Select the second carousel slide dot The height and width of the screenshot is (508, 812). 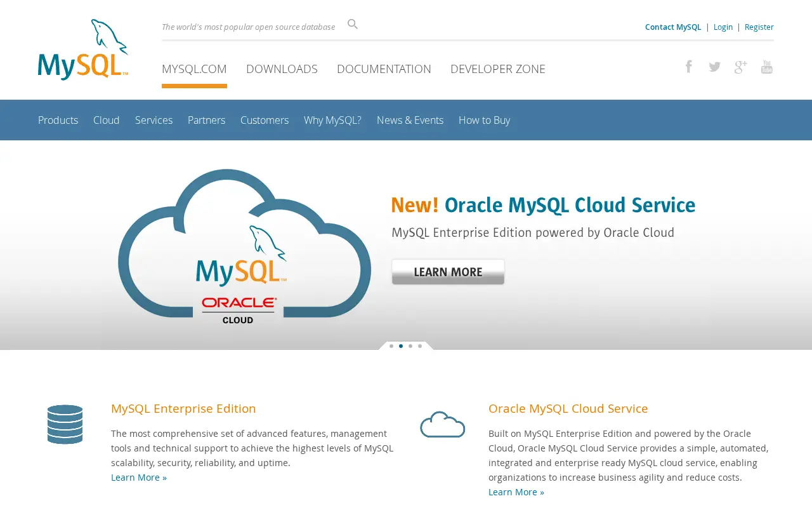coord(401,346)
